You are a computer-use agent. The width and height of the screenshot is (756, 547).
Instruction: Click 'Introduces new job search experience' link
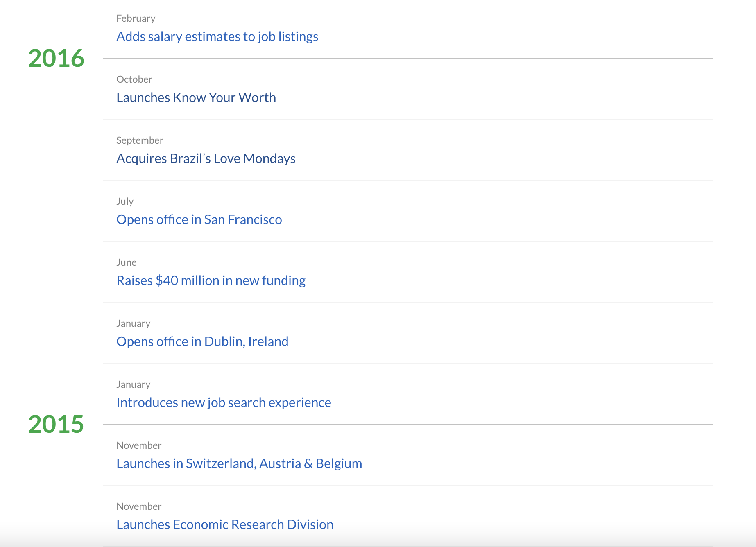coord(224,402)
